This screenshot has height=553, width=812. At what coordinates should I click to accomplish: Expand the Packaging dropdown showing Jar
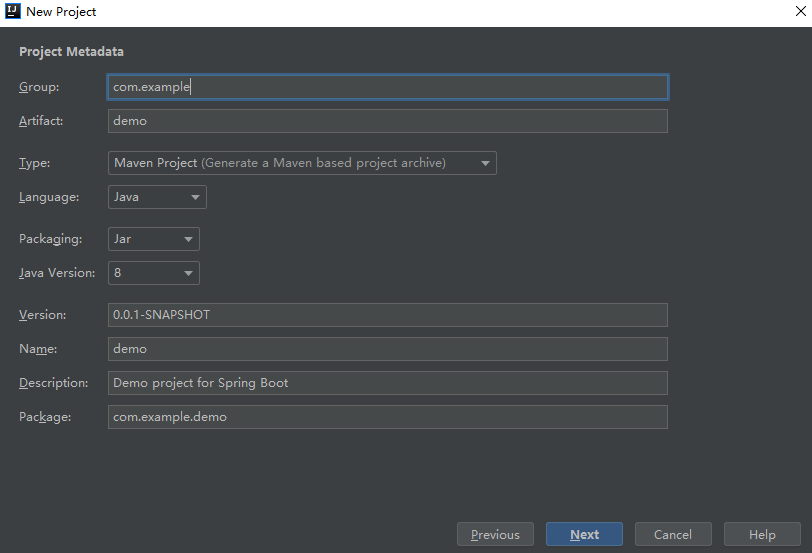pos(154,239)
